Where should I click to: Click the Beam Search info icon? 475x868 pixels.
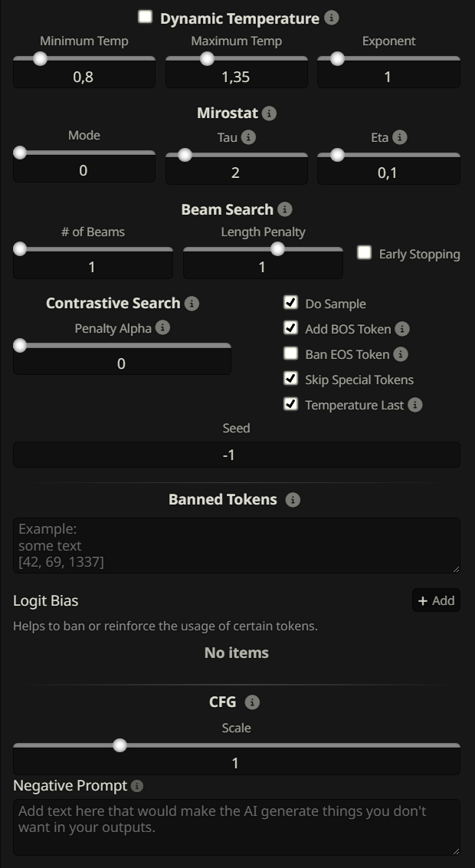click(284, 209)
